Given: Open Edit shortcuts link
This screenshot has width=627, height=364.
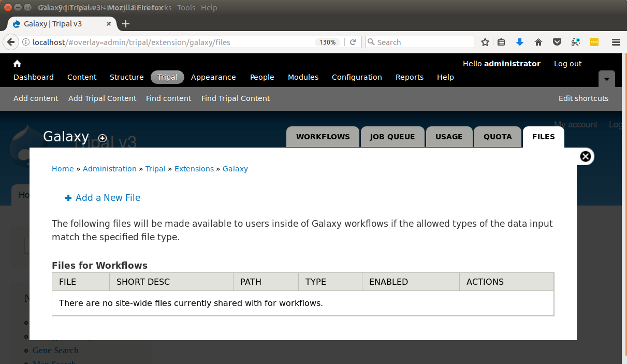Looking at the screenshot, I should [584, 98].
